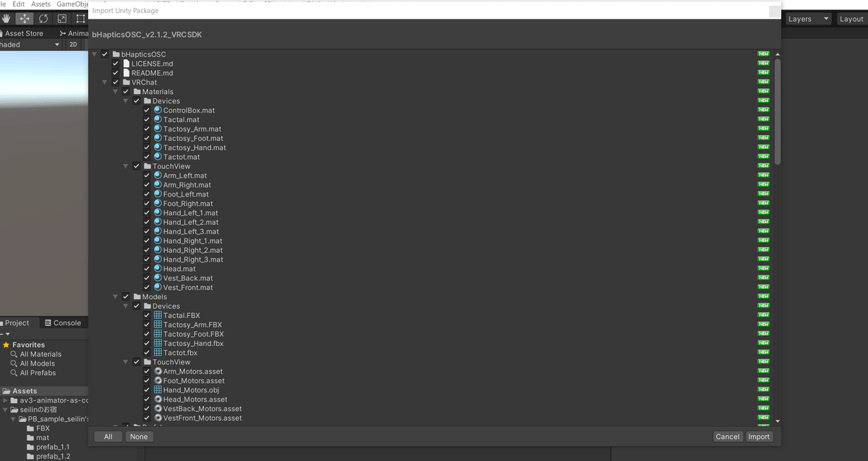868x461 pixels.
Task: Click the None button to deselect everything
Action: point(139,436)
